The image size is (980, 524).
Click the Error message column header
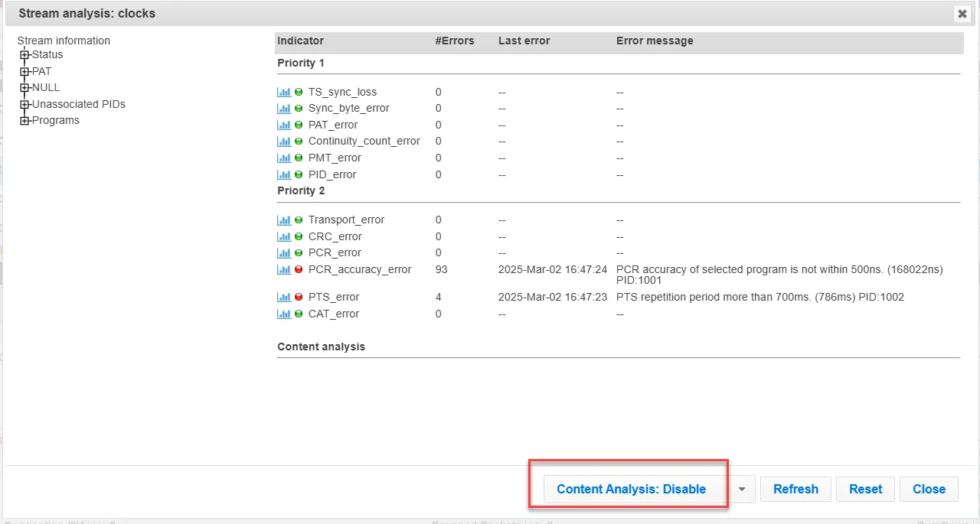655,41
